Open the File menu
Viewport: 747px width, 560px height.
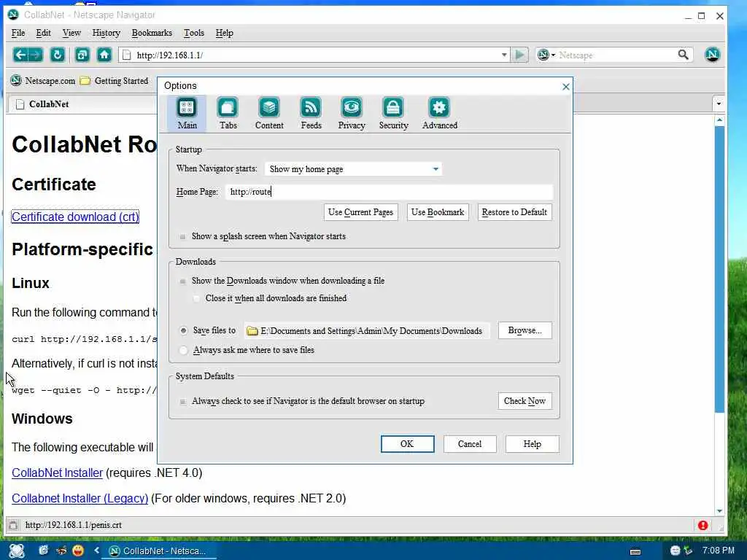point(18,33)
